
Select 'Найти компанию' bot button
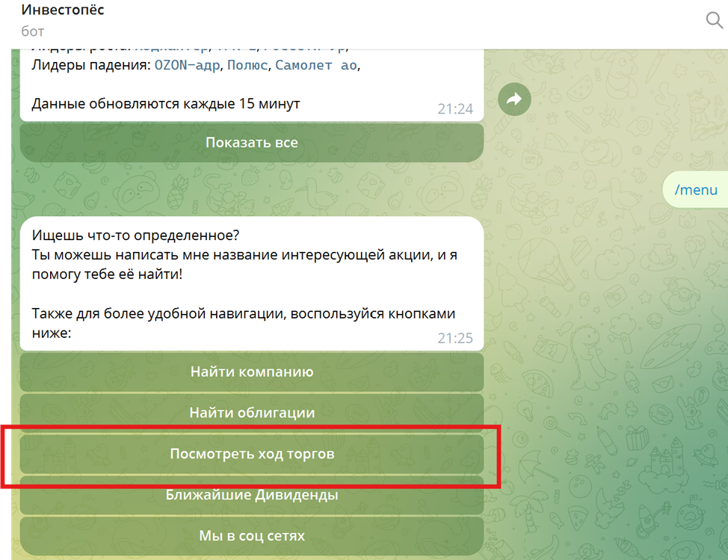(x=252, y=372)
